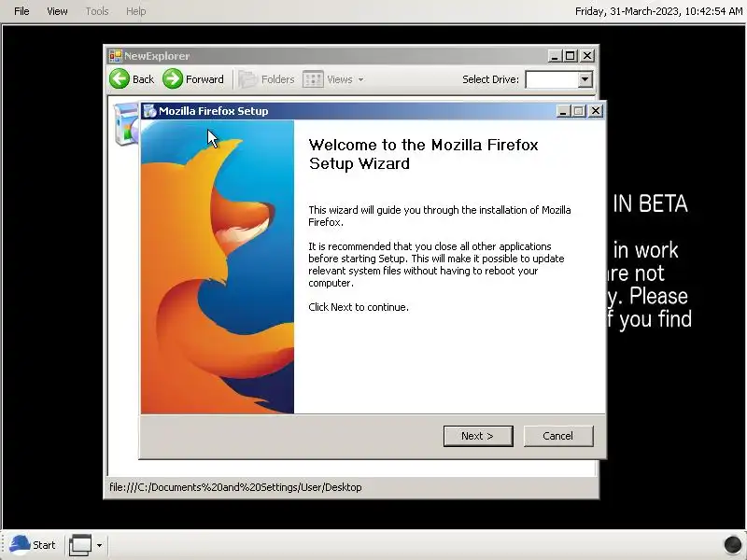
Task: Click the 'Click Next to continue.' text
Action: pos(359,307)
